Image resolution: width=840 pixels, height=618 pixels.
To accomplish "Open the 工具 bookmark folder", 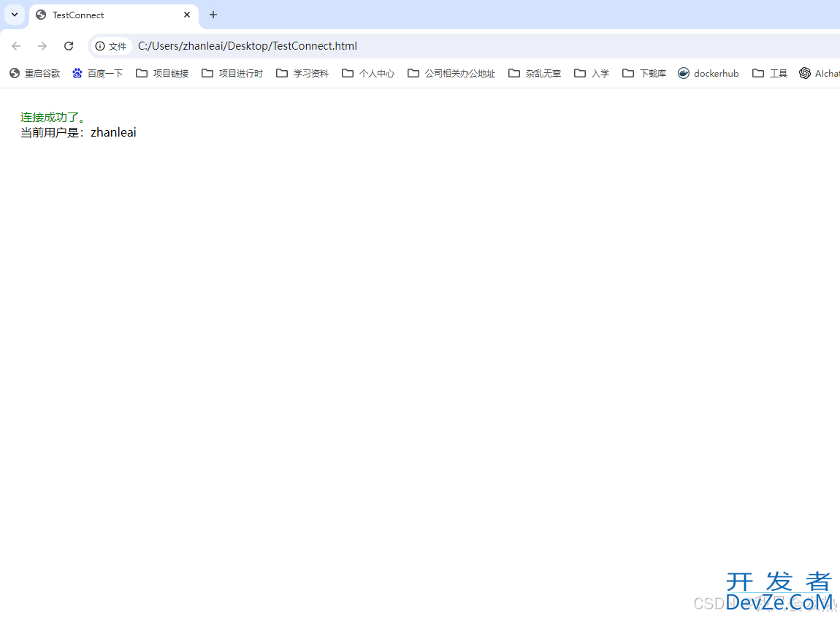I will pyautogui.click(x=769, y=73).
